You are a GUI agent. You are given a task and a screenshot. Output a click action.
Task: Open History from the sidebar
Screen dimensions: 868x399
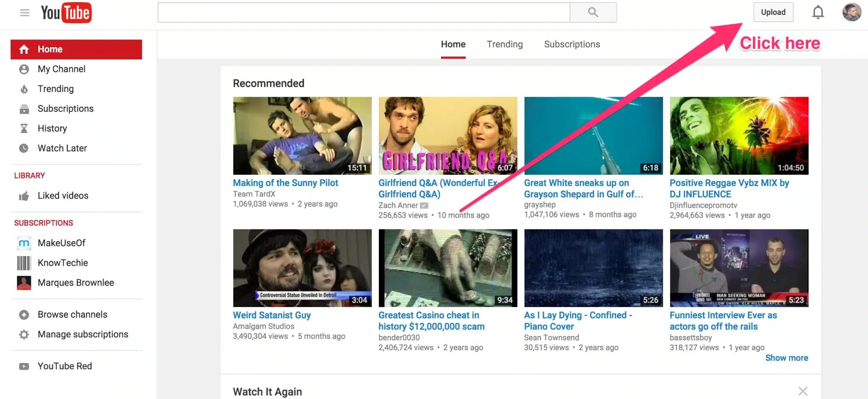(52, 128)
